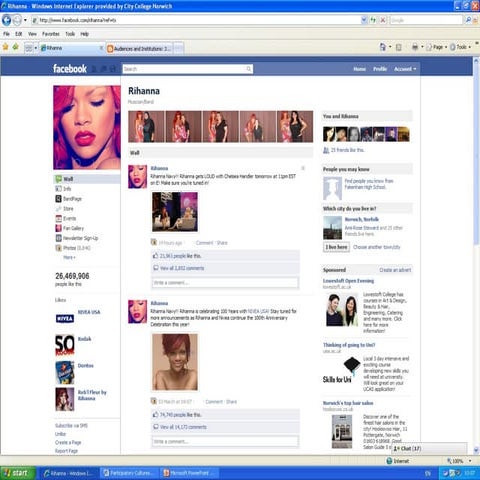This screenshot has height=480, width=480.
Task: Open the IE Tools toolbar dropdown
Action: click(461, 47)
